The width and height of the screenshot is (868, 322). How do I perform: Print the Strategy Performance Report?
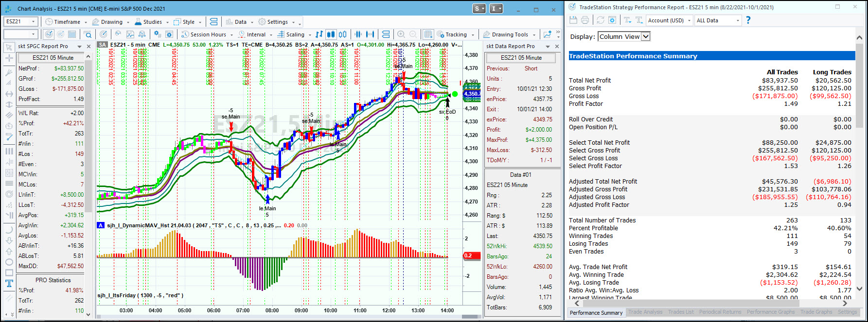point(585,20)
